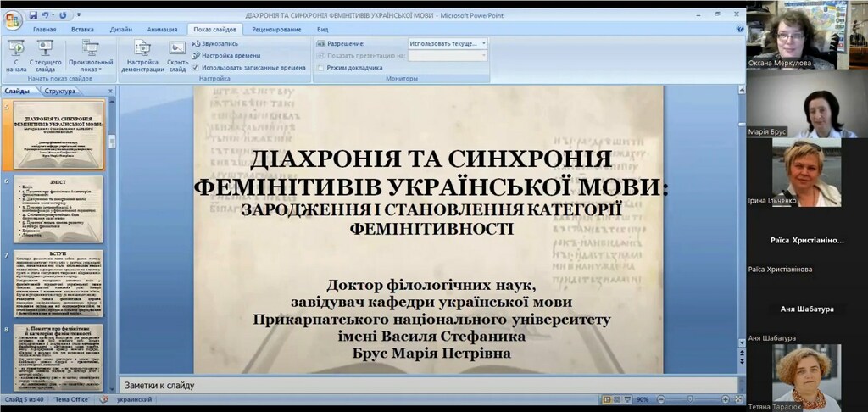Click the Save icon in quick access toolbar
The width and height of the screenshot is (868, 412).
pyautogui.click(x=33, y=15)
